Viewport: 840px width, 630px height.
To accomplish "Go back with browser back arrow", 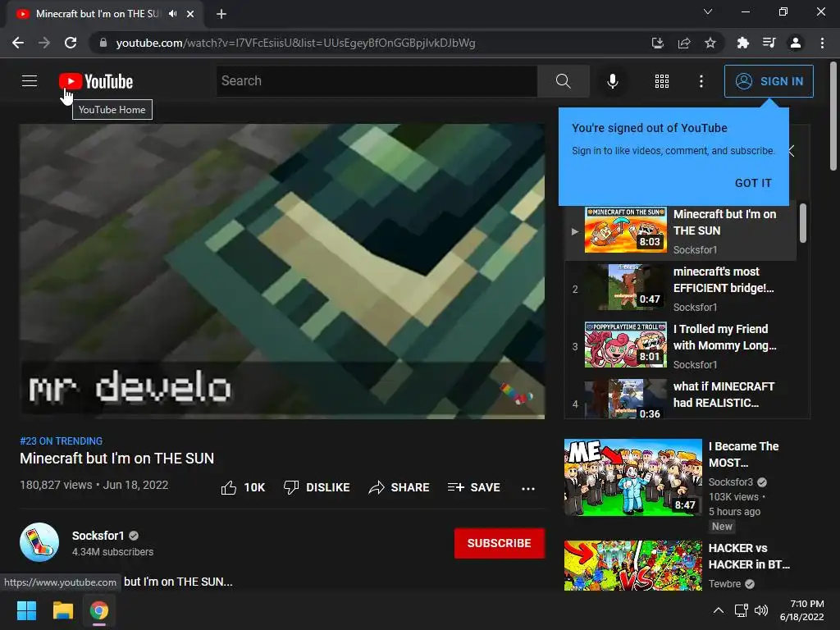I will pos(18,43).
